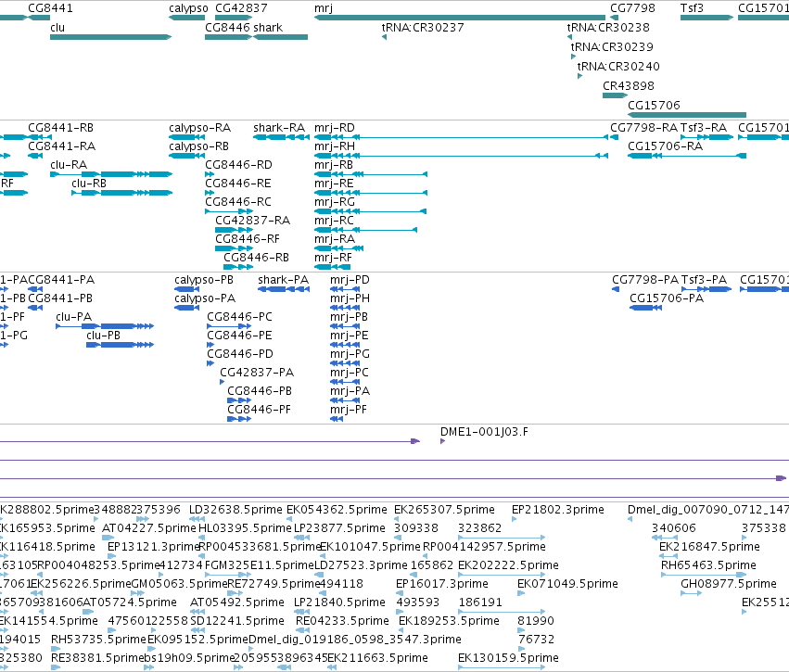Select the Tsf3 gene label

pos(692,8)
